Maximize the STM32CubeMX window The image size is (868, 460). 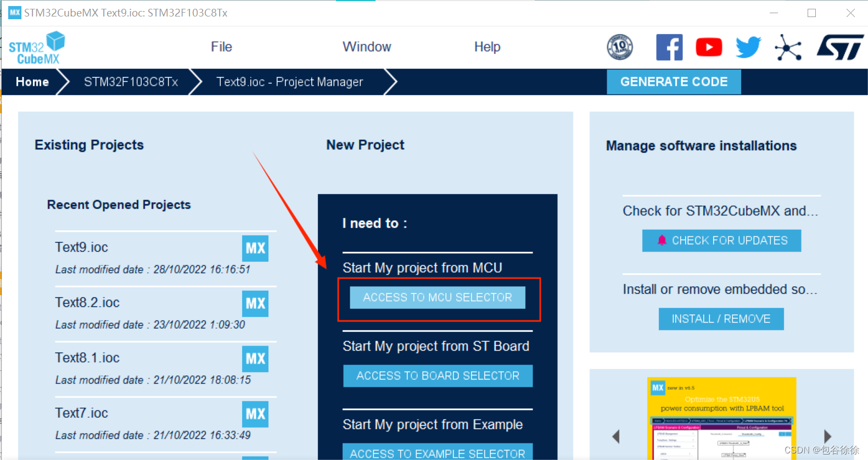(812, 13)
